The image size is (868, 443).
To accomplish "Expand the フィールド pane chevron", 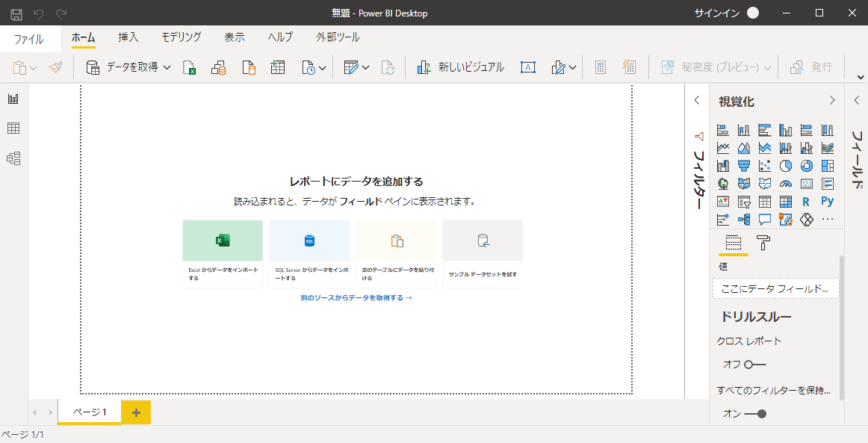I will [856, 100].
